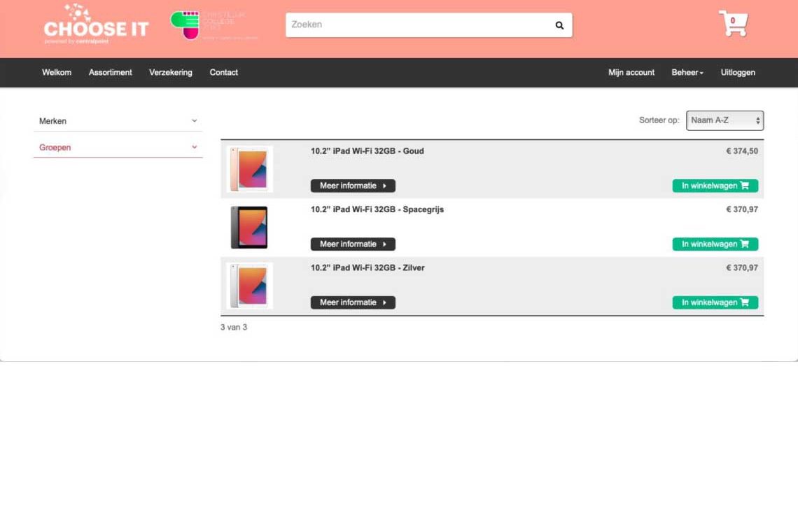Open the Contact menu item
The width and height of the screenshot is (798, 532).
pyautogui.click(x=223, y=72)
